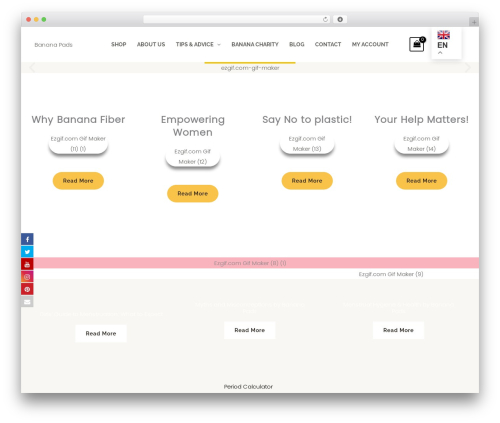Open the YouTube social icon

pos(27,264)
